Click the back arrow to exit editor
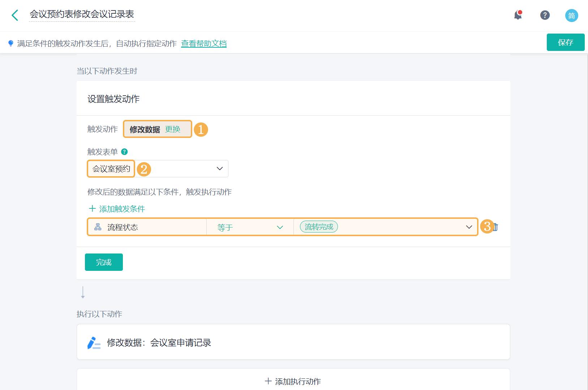Screen dimensions: 588x390 point(15,15)
